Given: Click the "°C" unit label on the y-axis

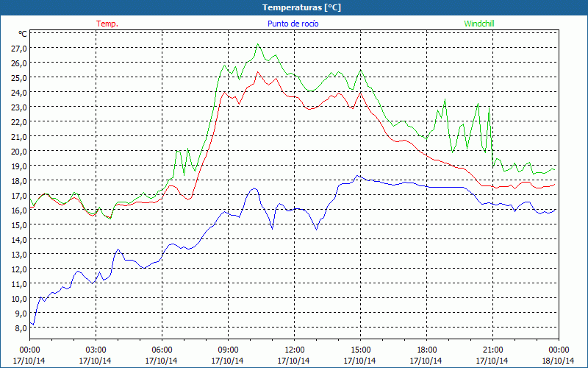Looking at the screenshot, I should [23, 34].
